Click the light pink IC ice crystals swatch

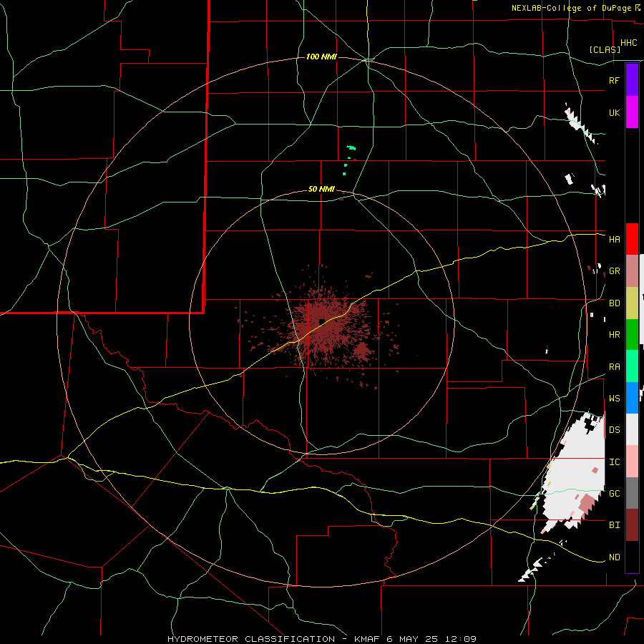click(632, 462)
